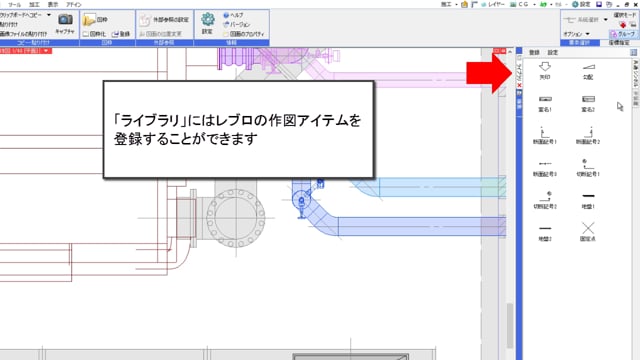640x360 pixels.
Task: Choose the 室名2 room name item
Action: (588, 104)
